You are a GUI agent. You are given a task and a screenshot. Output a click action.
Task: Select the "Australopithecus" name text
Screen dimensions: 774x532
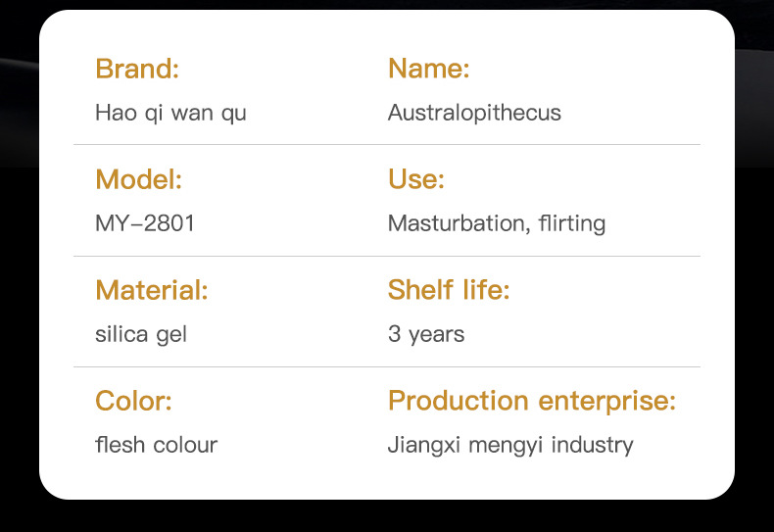tap(474, 113)
